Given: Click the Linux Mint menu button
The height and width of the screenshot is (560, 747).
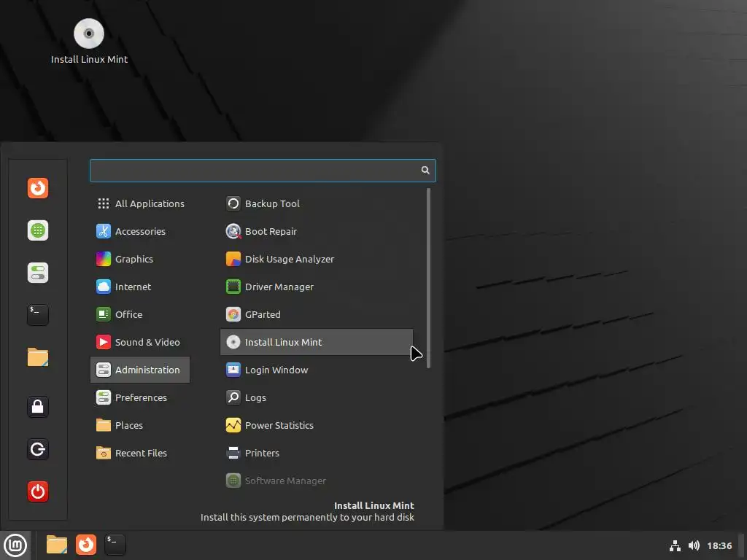Looking at the screenshot, I should [x=15, y=545].
